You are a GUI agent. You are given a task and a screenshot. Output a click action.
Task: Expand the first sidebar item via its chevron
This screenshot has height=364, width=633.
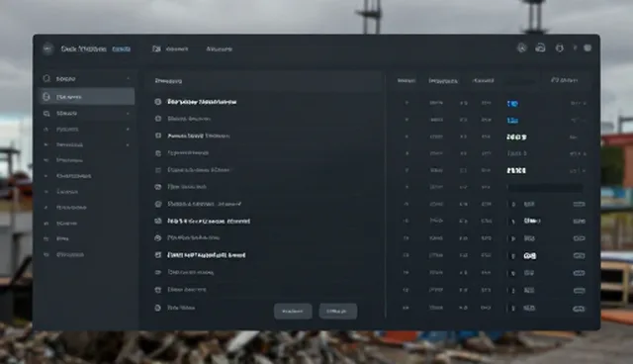tap(128, 78)
